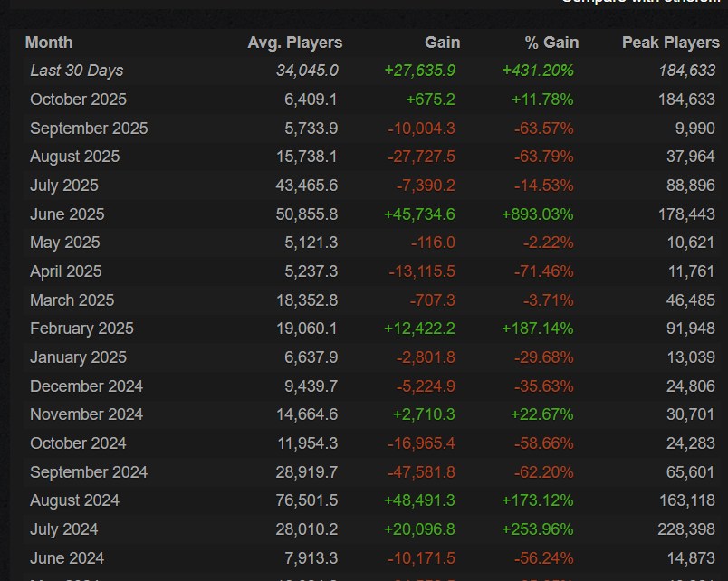Click percent gain +22.67%
Viewport: 728px width, 581px height.
(541, 414)
